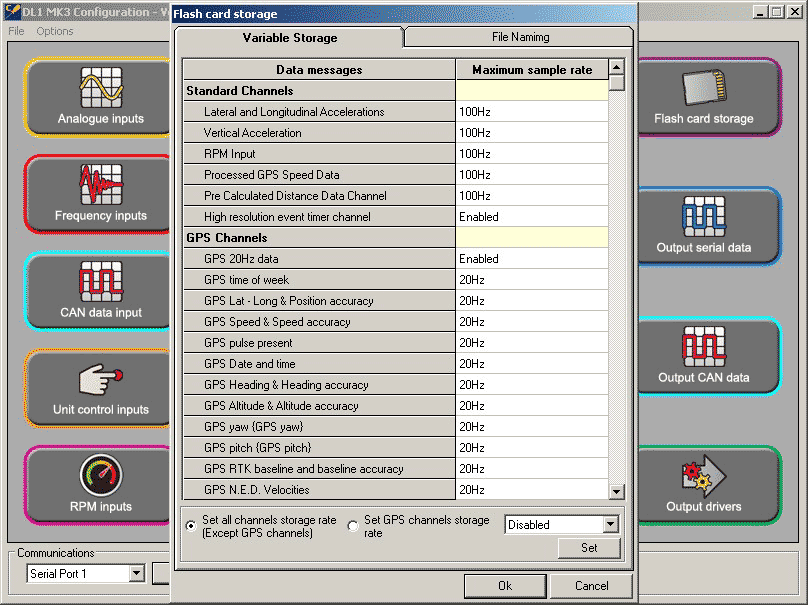This screenshot has width=808, height=605.
Task: Click scrollbar down arrow in channel list
Action: coord(617,491)
